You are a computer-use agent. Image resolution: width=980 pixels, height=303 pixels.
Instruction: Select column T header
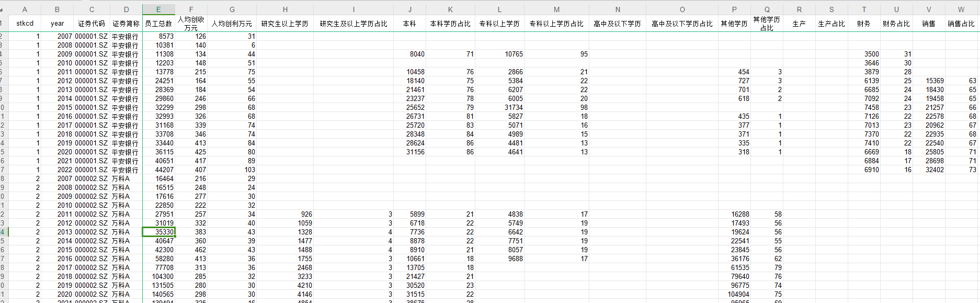(864, 9)
